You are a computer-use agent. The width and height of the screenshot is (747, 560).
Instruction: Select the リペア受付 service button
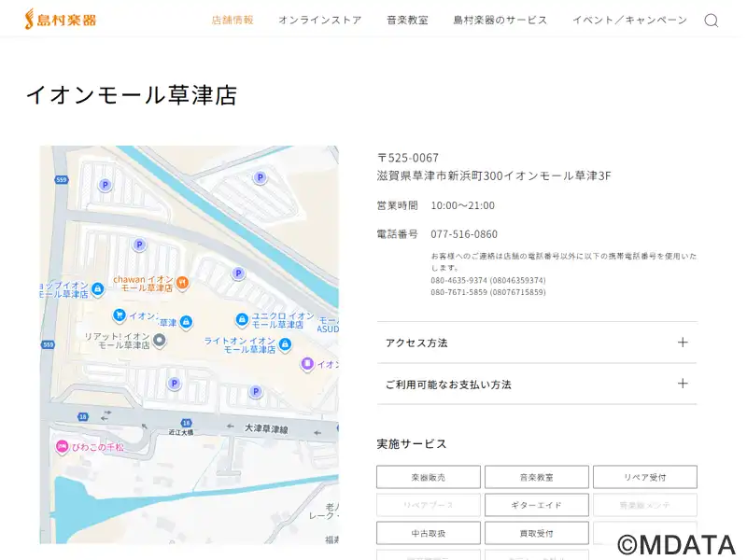coord(644,477)
